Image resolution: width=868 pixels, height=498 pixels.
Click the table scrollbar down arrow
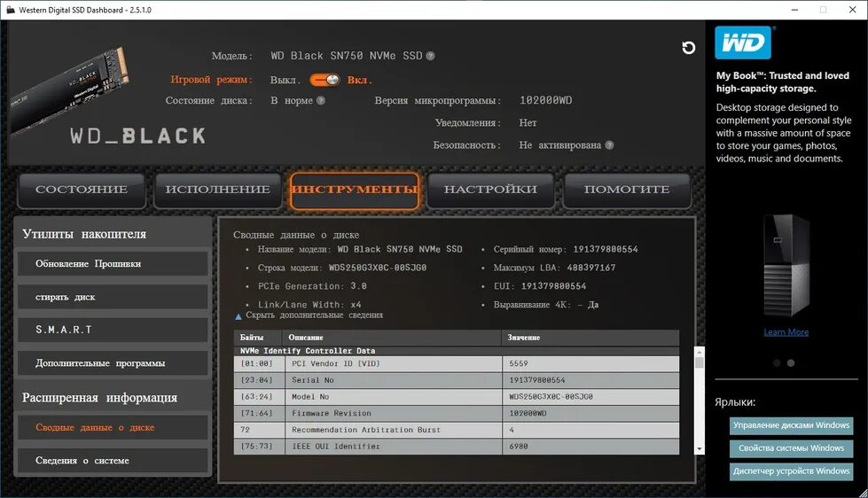point(700,449)
